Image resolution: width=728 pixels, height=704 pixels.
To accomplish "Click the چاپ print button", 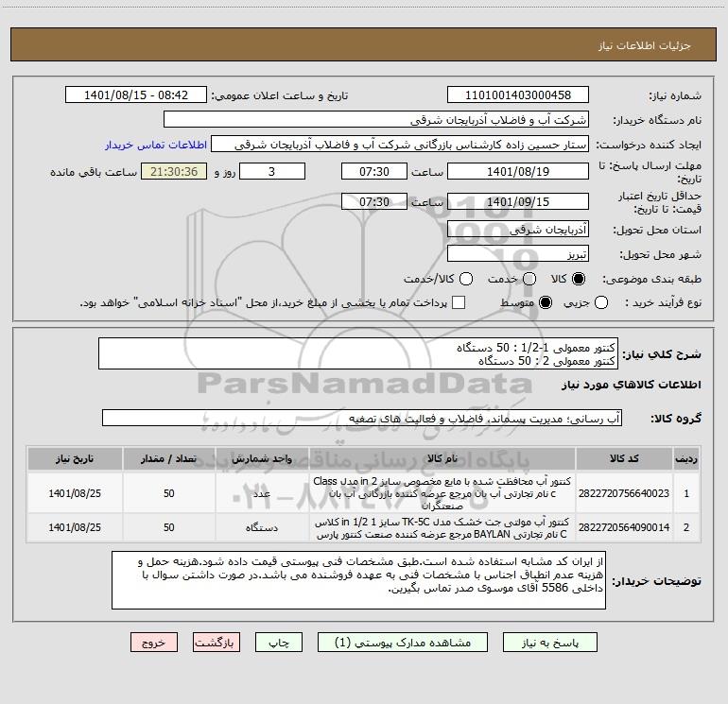I will (279, 643).
